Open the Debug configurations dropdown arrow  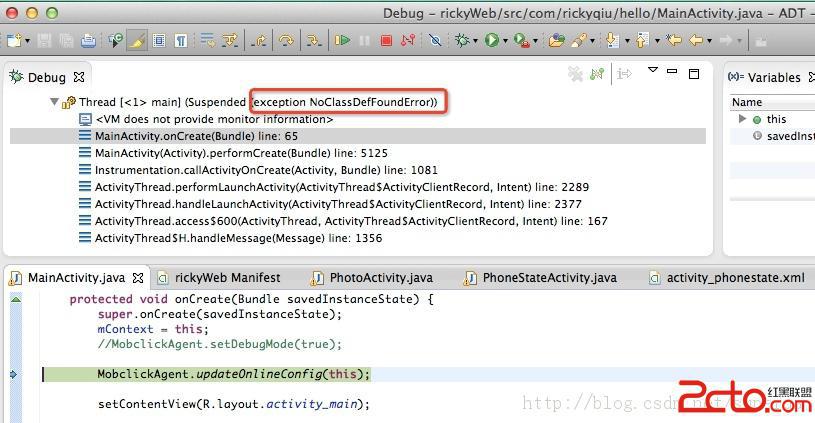click(475, 41)
